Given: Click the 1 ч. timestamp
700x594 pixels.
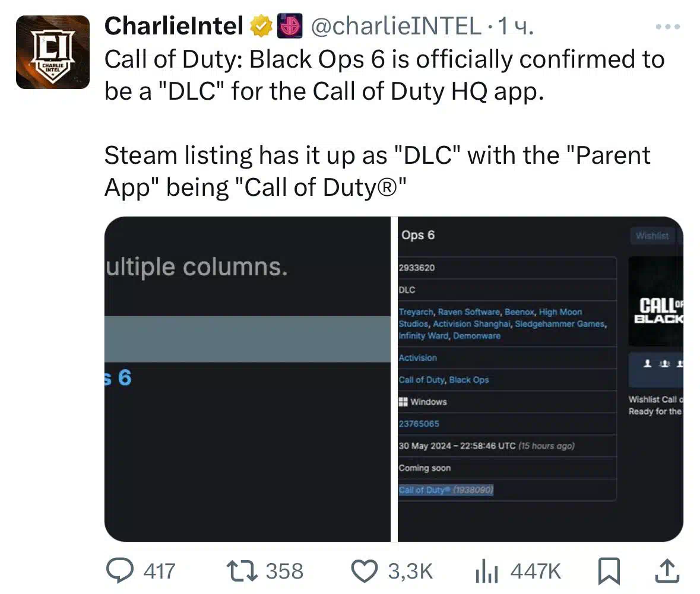Looking at the screenshot, I should 516,26.
